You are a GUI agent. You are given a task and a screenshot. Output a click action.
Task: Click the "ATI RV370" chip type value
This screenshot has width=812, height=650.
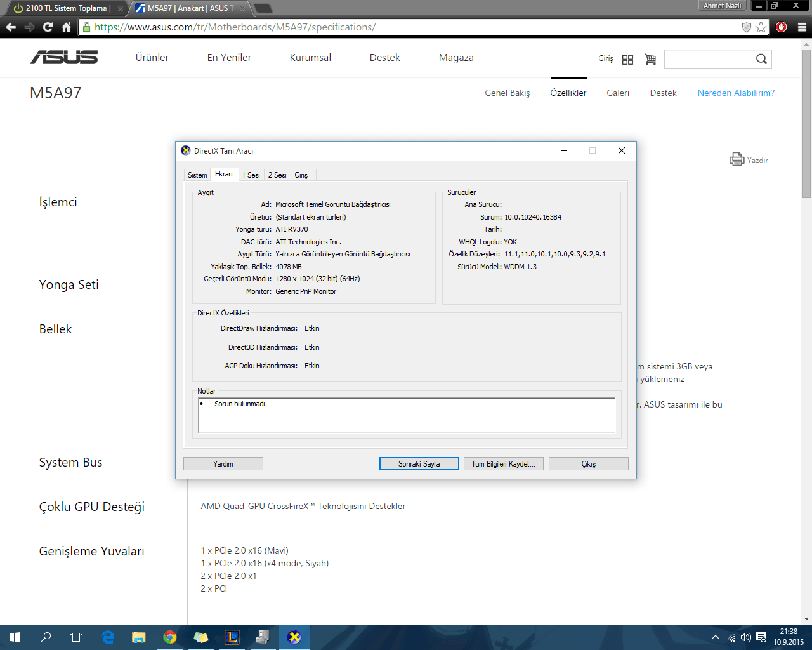(x=292, y=229)
